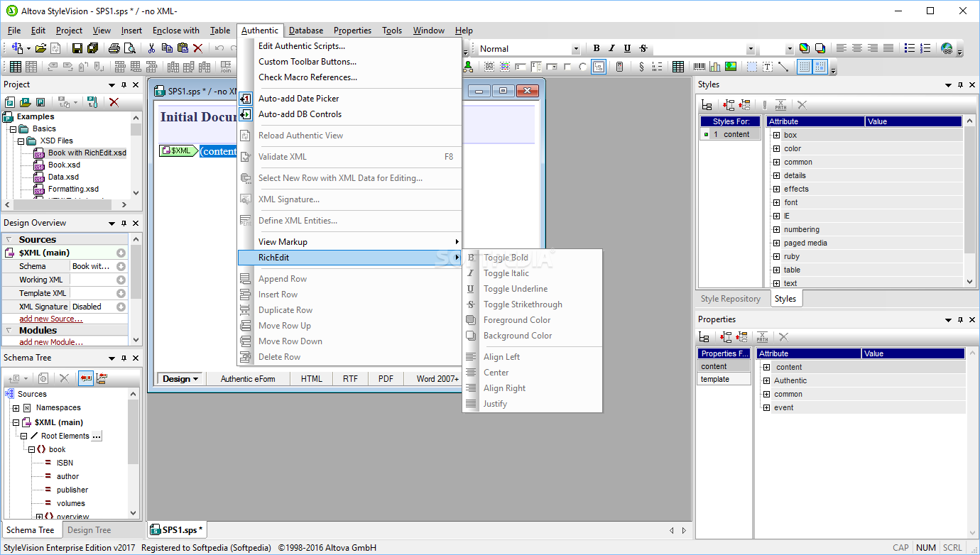Click the Print Preview icon
This screenshot has height=555, width=980.
129,48
